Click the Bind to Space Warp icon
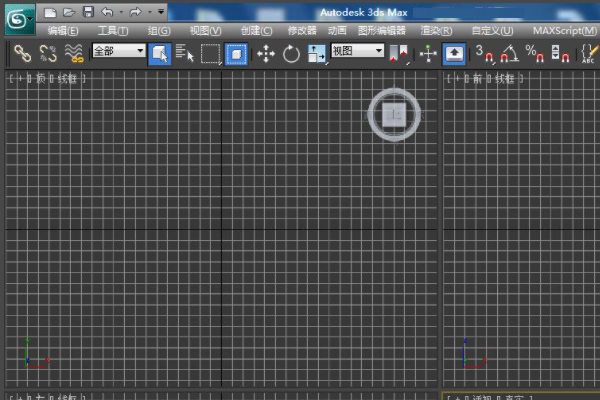The height and width of the screenshot is (400, 600). click(73, 53)
